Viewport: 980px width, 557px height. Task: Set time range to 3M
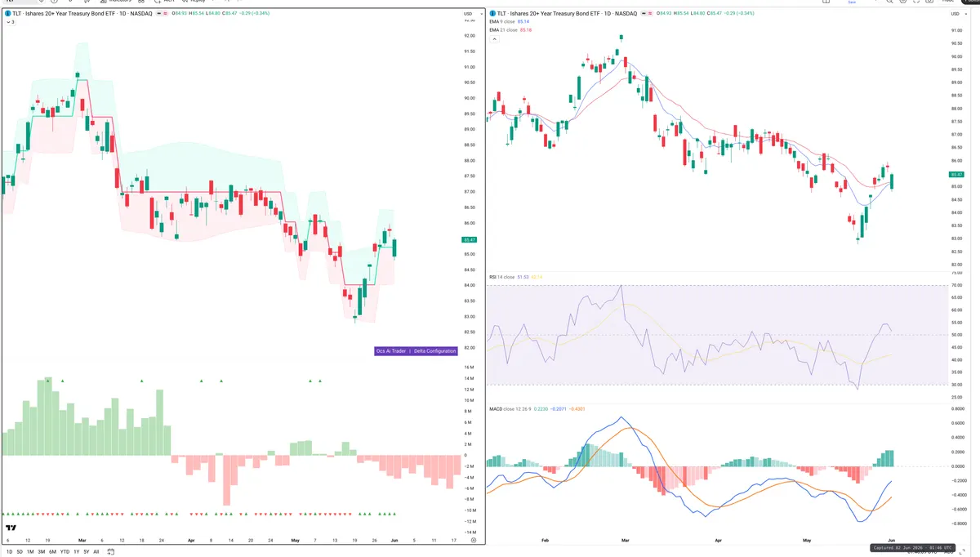(x=41, y=551)
